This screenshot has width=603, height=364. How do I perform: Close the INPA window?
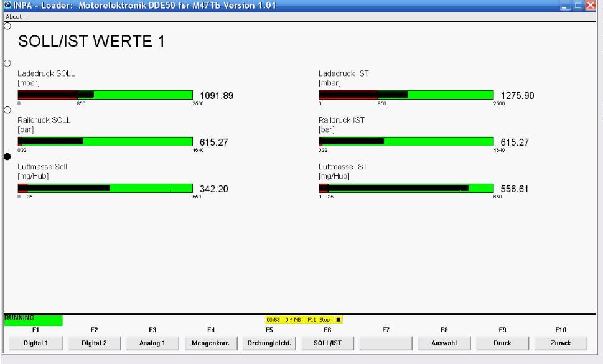[x=591, y=6]
